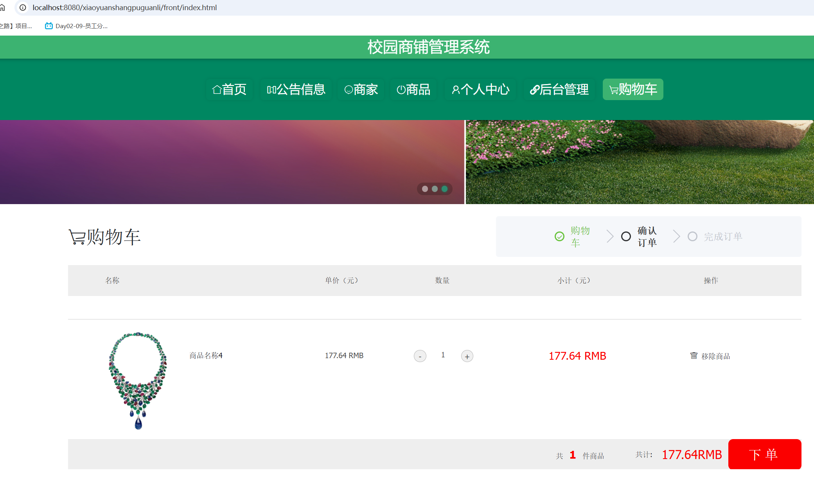Screen dimensions: 814x504
Task: Select the first carousel dot indicator
Action: coord(425,189)
